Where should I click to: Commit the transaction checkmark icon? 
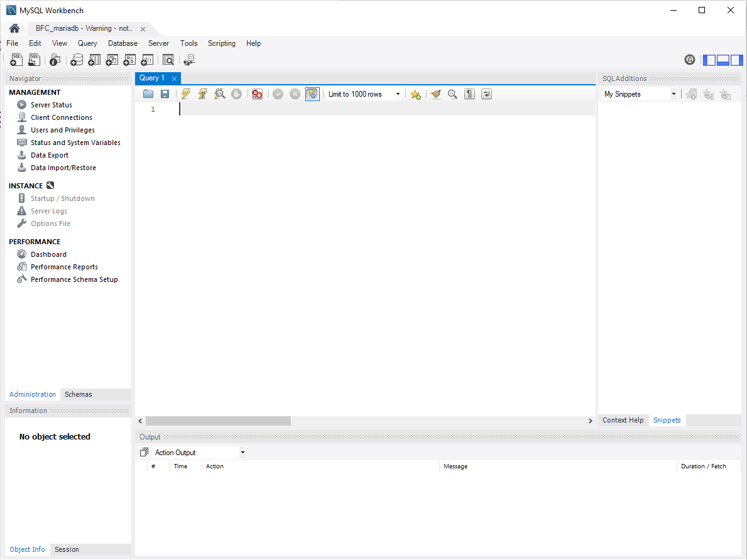click(278, 94)
